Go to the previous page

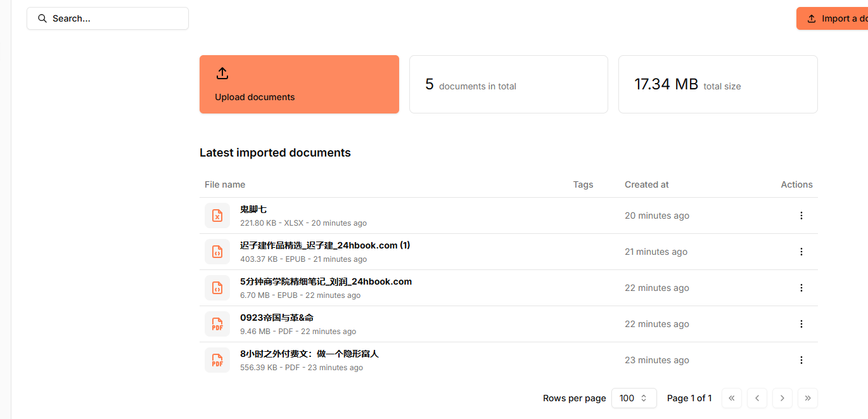pos(757,398)
